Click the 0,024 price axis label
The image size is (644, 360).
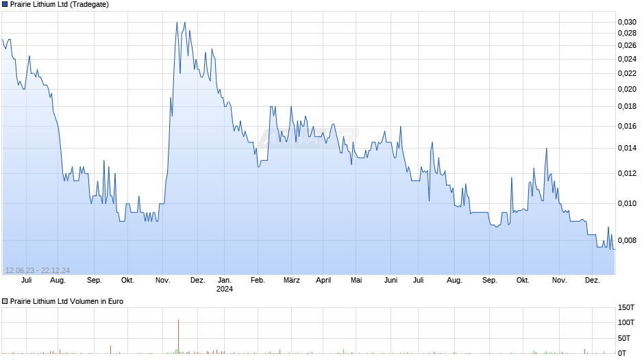[627, 59]
